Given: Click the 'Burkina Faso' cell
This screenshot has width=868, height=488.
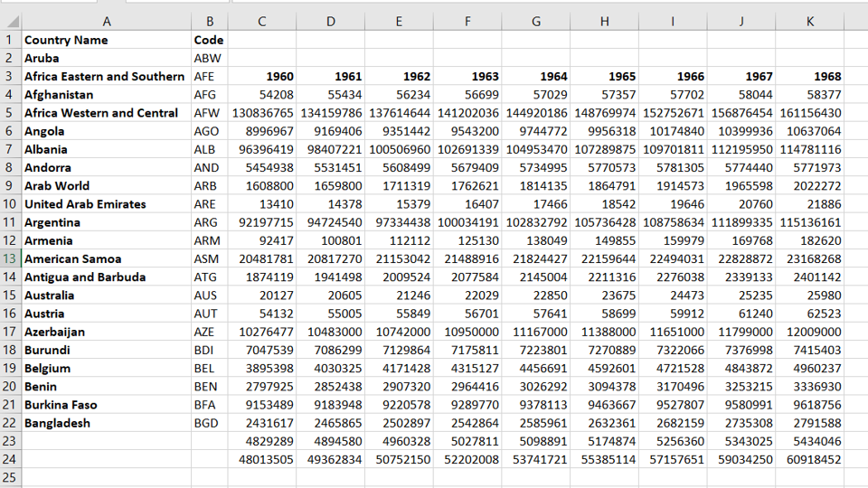Looking at the screenshot, I should pyautogui.click(x=107, y=405).
